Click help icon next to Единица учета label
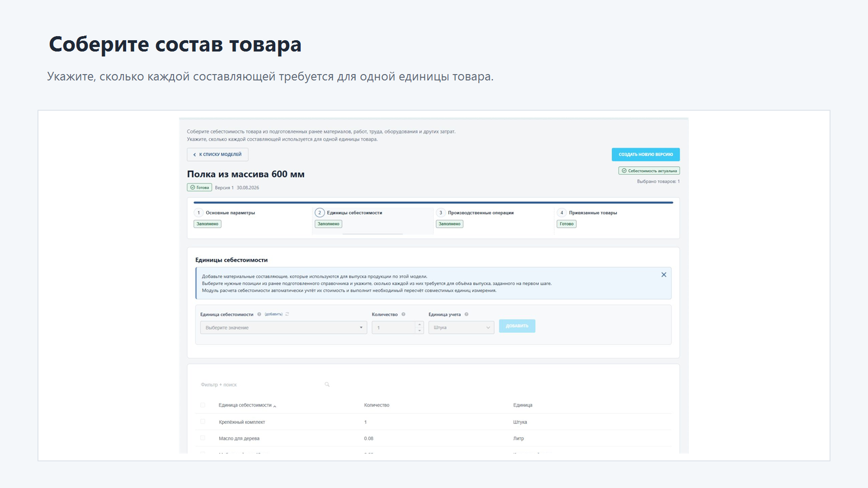The width and height of the screenshot is (868, 488). pyautogui.click(x=467, y=314)
